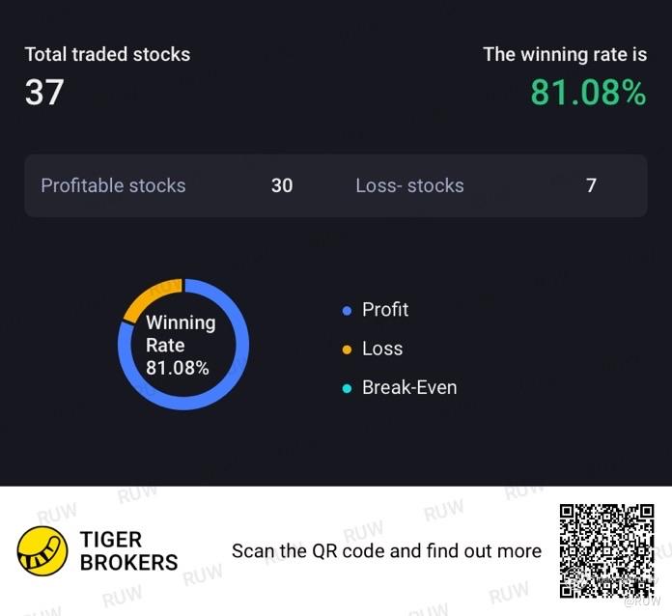The height and width of the screenshot is (616, 672).
Task: Click the Tiger Brokers tiger logo
Action: [x=42, y=551]
